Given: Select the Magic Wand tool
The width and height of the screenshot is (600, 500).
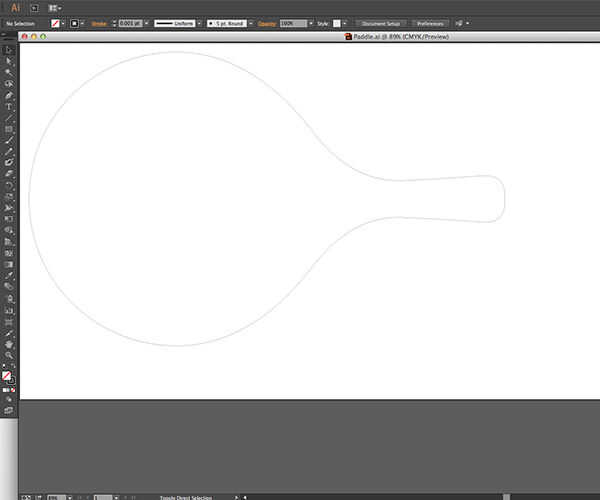Looking at the screenshot, I should [8, 72].
